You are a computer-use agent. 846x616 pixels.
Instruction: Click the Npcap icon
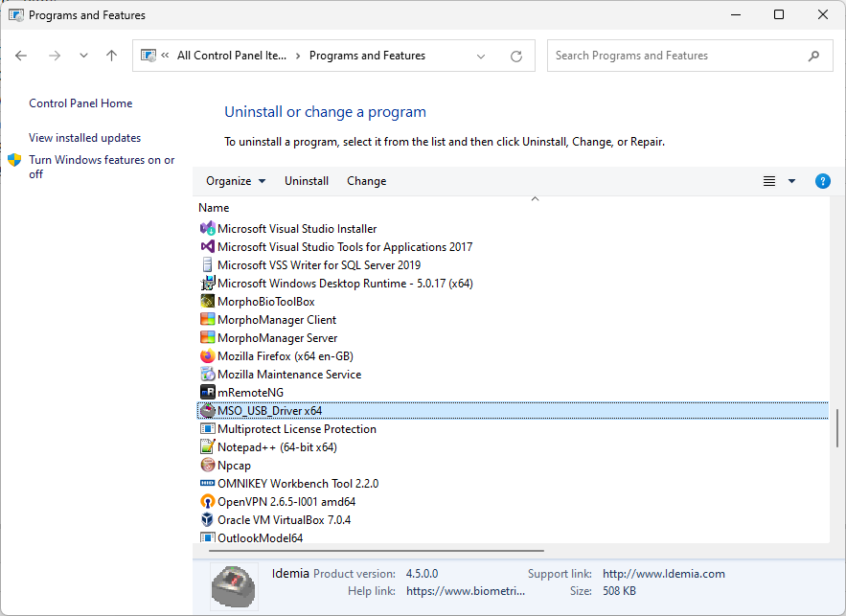[x=208, y=465]
